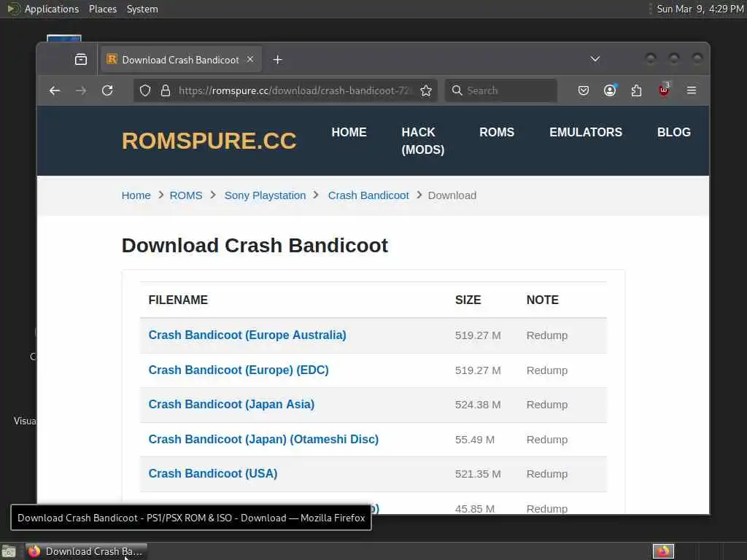Viewport: 747px width, 560px height.
Task: Bookmark this page with star icon
Action: point(426,90)
